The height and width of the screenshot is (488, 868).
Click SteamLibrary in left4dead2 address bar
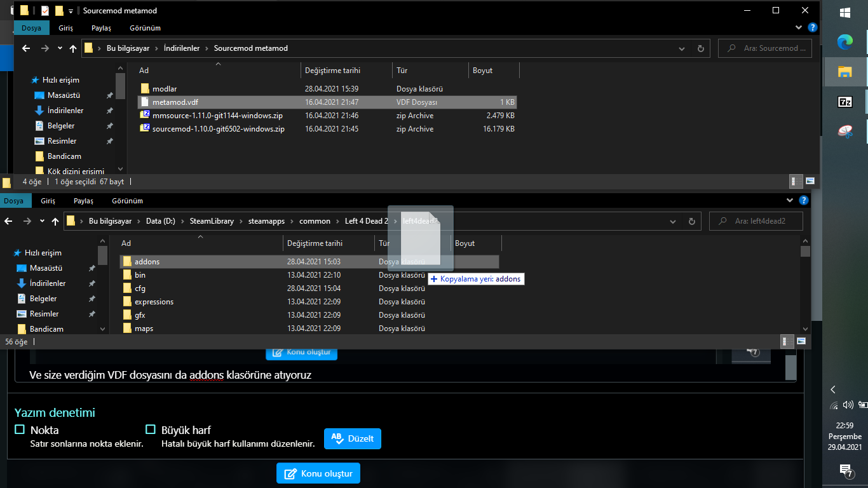click(212, 221)
